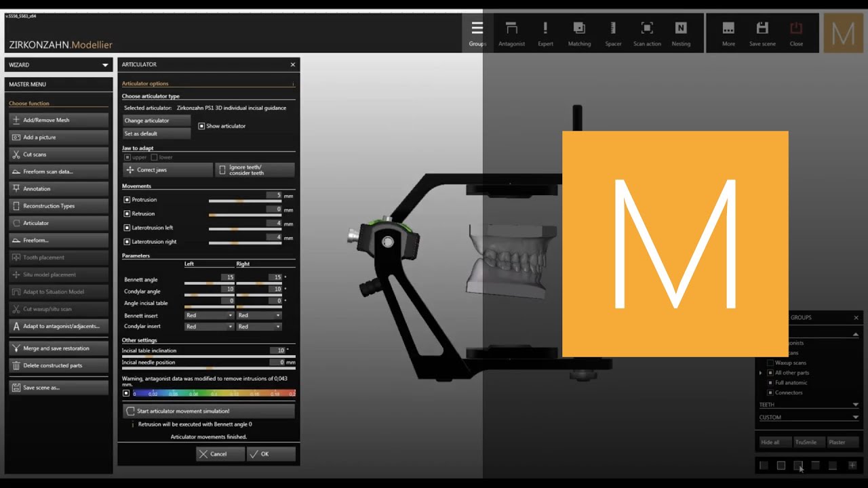The width and height of the screenshot is (868, 488).
Task: Start articulator movement simulation
Action: [209, 411]
